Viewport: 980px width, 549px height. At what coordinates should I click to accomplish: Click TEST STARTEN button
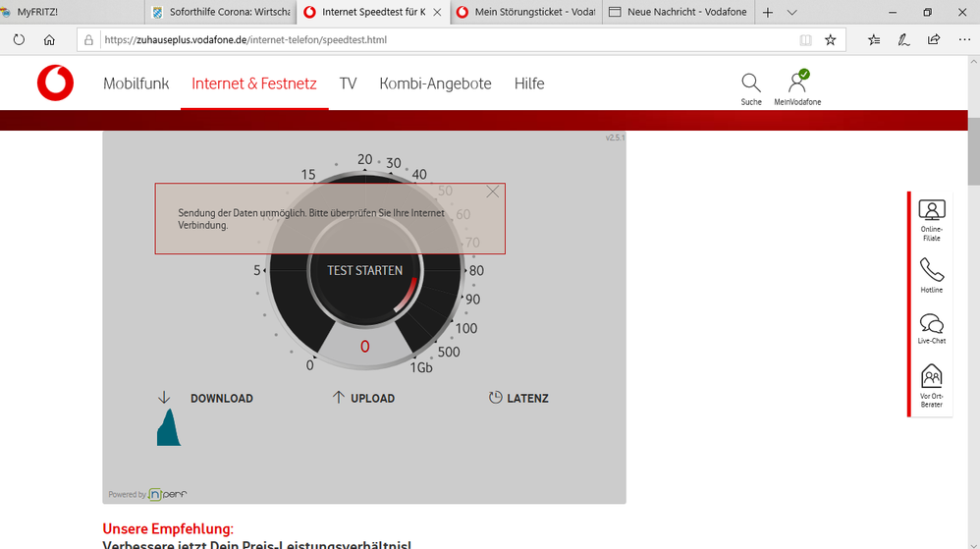365,271
